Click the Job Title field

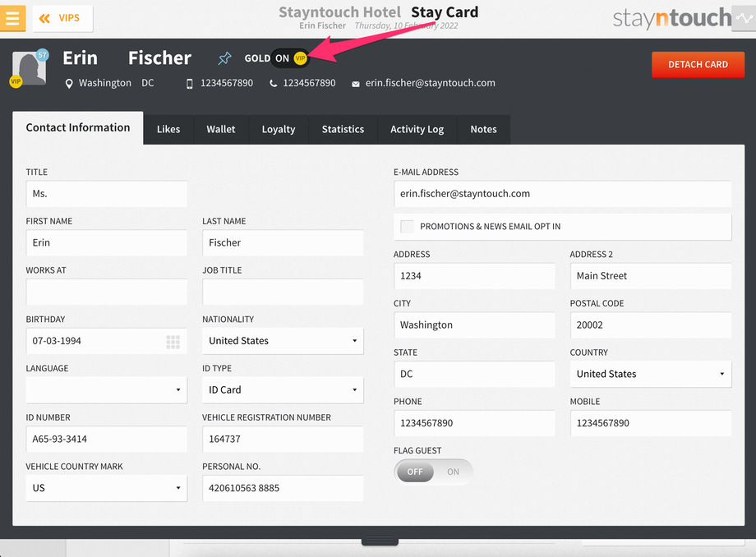283,292
